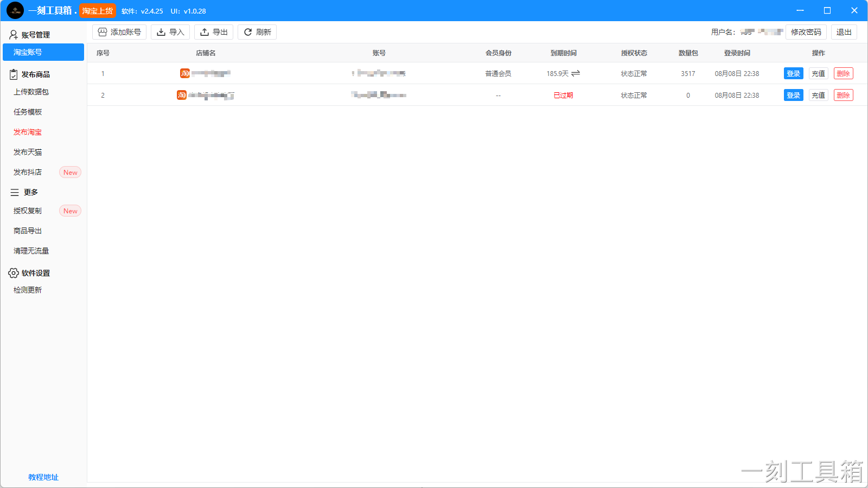
Task: Open the 教程地址 tutorial link
Action: [x=43, y=477]
